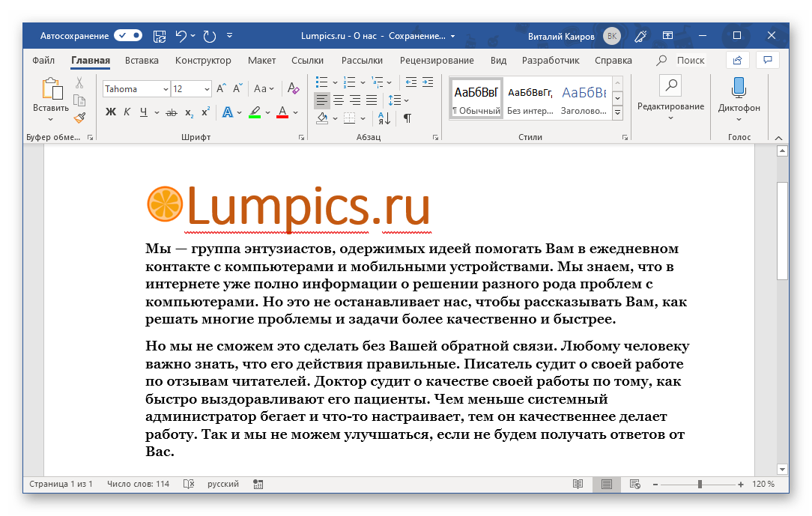Apply Обычный style
This screenshot has width=812, height=516.
tap(476, 99)
